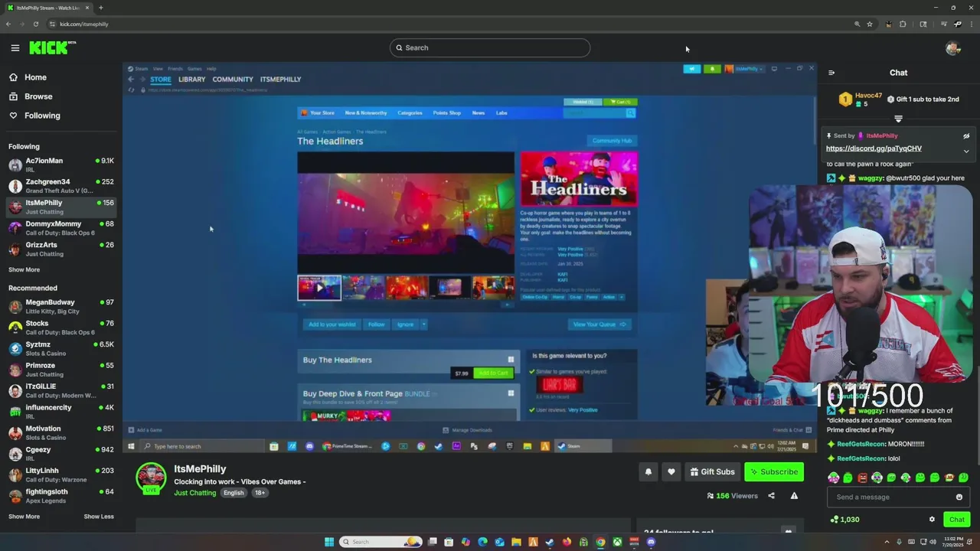
Task: Click ItsMePhilly's streamer avatar with the LIVE badge
Action: 151,478
